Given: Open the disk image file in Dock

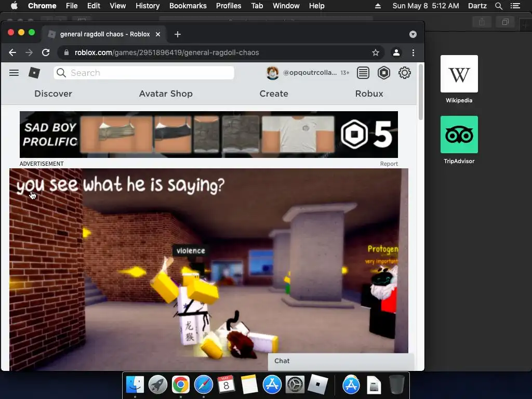Looking at the screenshot, I should click(x=374, y=385).
